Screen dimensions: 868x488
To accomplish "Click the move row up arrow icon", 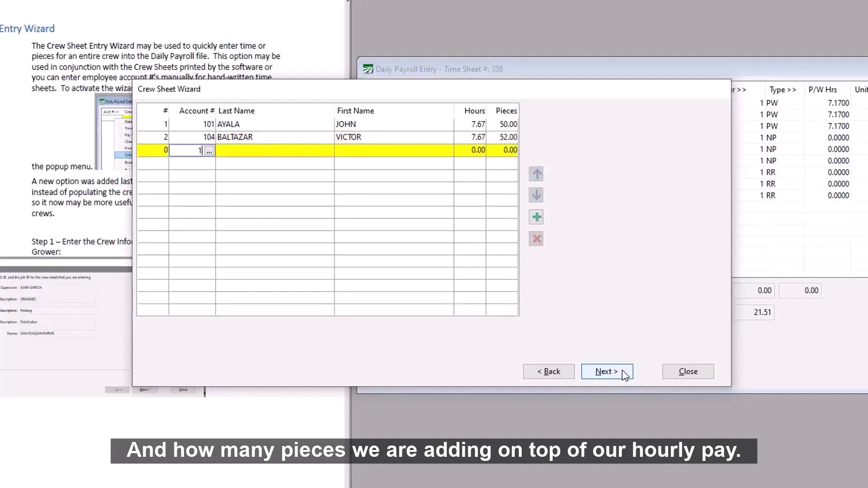I will (536, 174).
